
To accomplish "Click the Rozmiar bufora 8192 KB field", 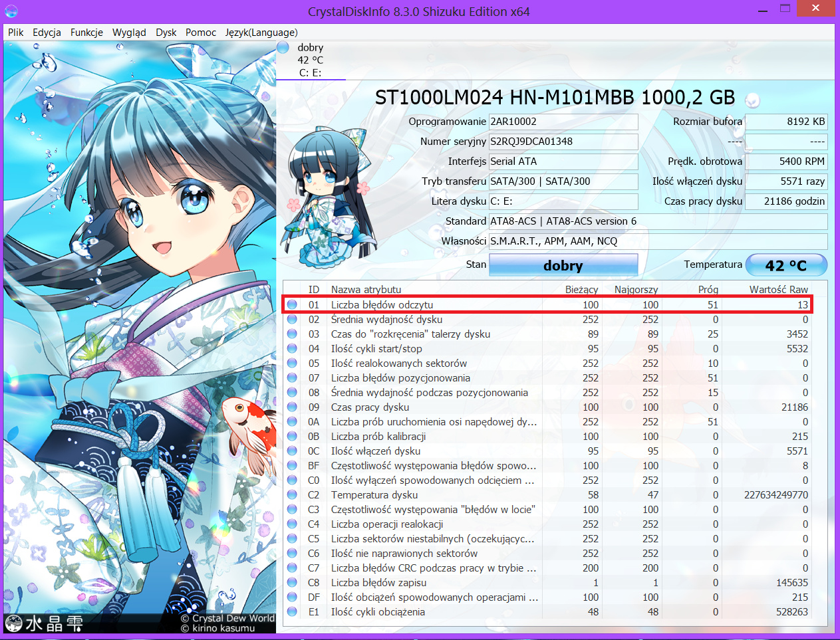I will 786,122.
